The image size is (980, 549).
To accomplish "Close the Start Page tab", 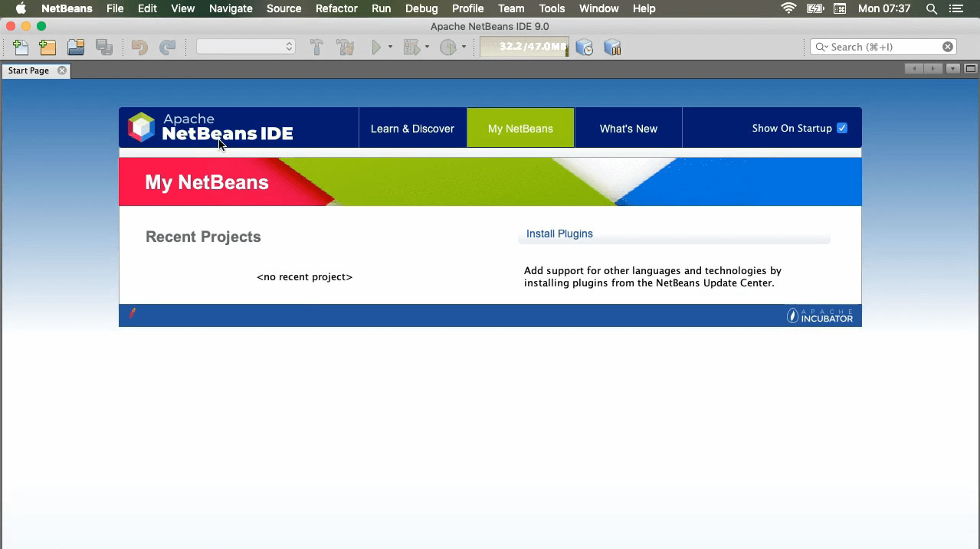I will point(62,70).
